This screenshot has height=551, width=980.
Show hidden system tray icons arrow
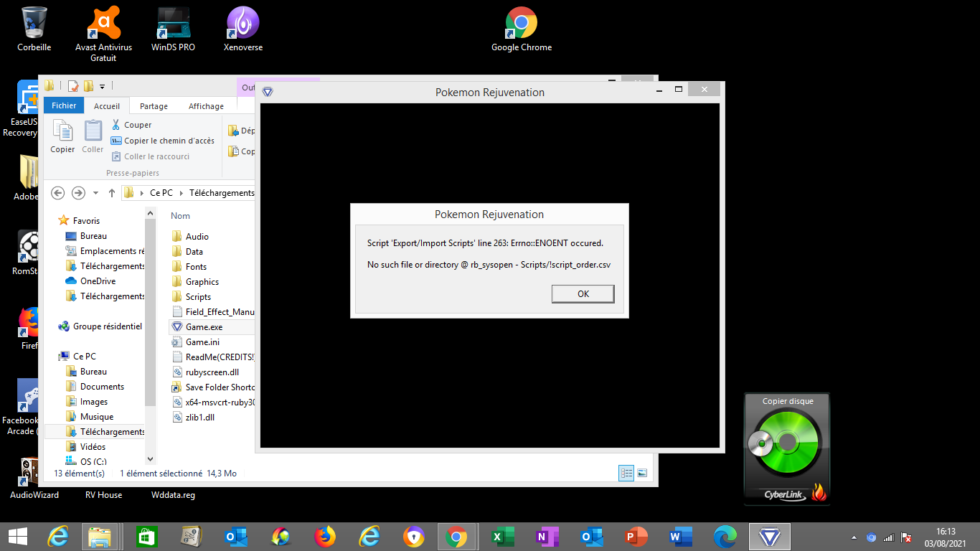click(x=854, y=537)
